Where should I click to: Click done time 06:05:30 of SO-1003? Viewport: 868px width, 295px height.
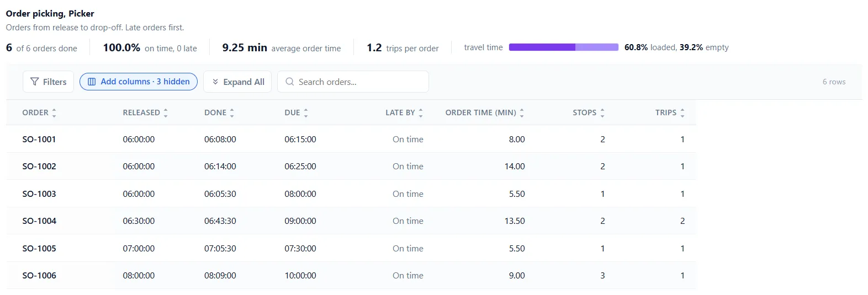220,194
